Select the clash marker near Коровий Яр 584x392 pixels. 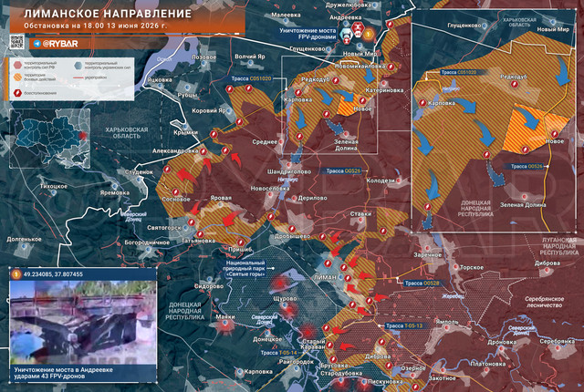coord(239,121)
